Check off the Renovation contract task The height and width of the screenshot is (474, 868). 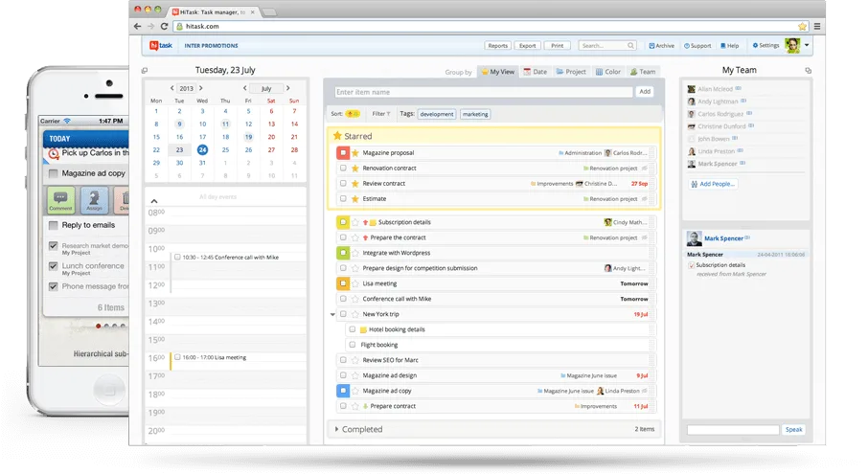343,169
